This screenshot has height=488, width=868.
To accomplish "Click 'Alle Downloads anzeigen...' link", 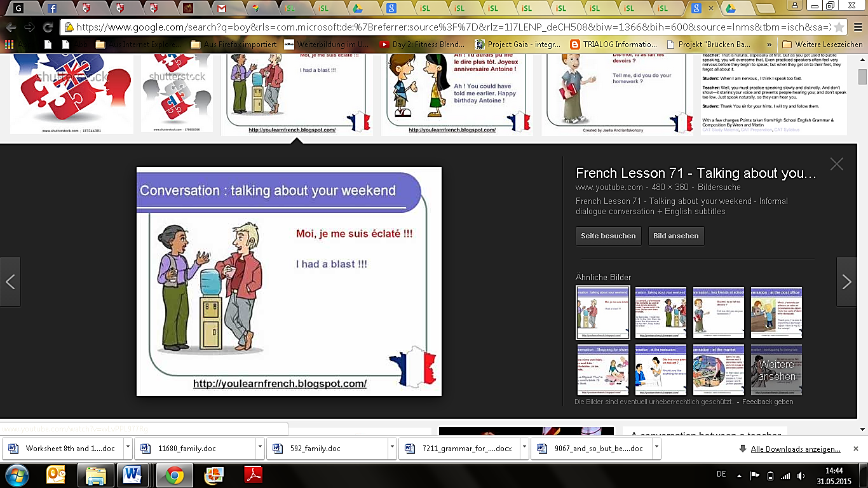I will coord(796,449).
